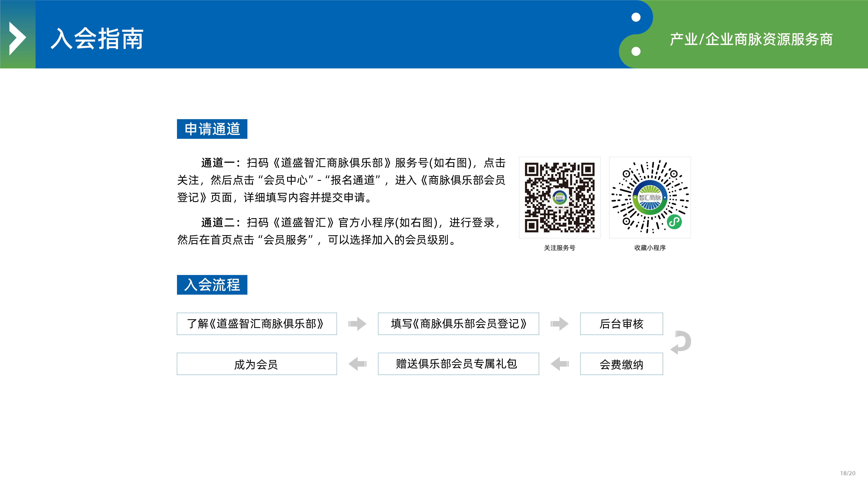The width and height of the screenshot is (868, 488).
Task: Click the 了解《道盛智汇商脉俱乐部》 flow box
Action: (257, 324)
